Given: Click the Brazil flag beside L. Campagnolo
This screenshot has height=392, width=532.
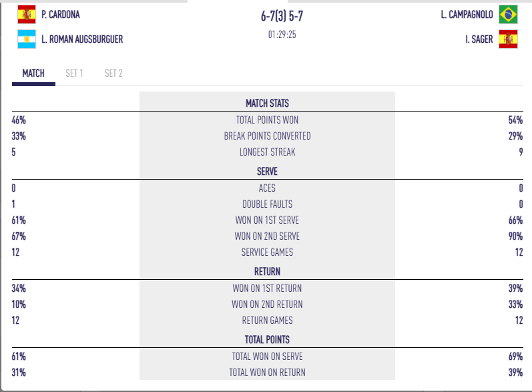Looking at the screenshot, I should [509, 13].
